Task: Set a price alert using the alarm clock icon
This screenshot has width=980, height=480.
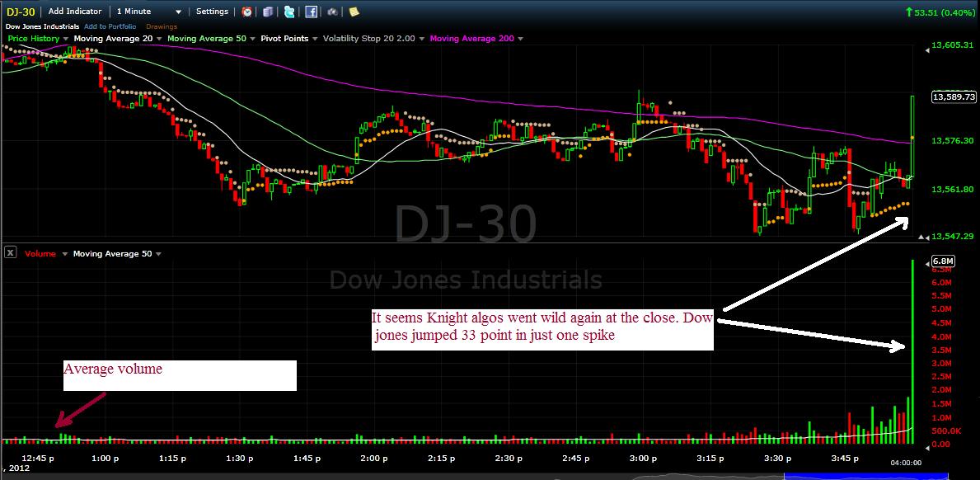Action: tap(246, 11)
